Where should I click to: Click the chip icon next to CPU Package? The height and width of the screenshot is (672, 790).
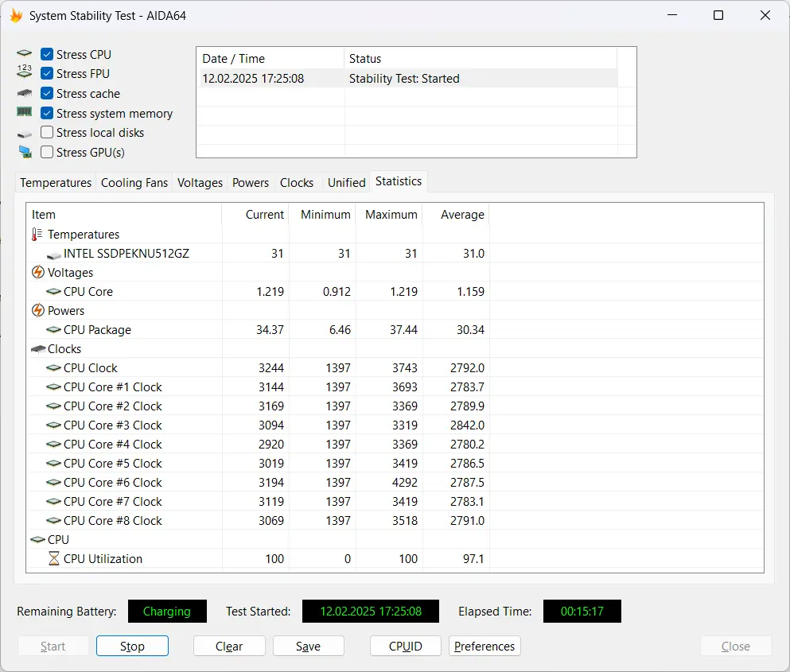53,330
